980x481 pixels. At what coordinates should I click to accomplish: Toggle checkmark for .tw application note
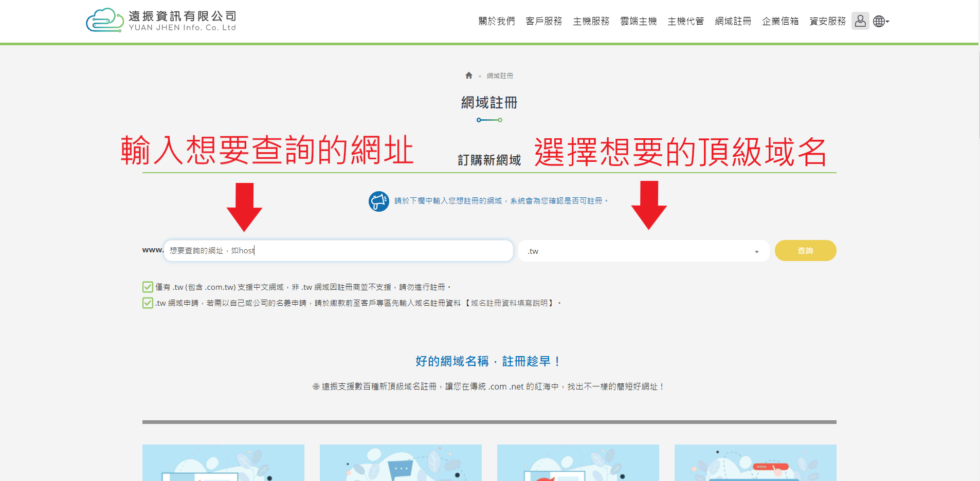click(x=148, y=303)
